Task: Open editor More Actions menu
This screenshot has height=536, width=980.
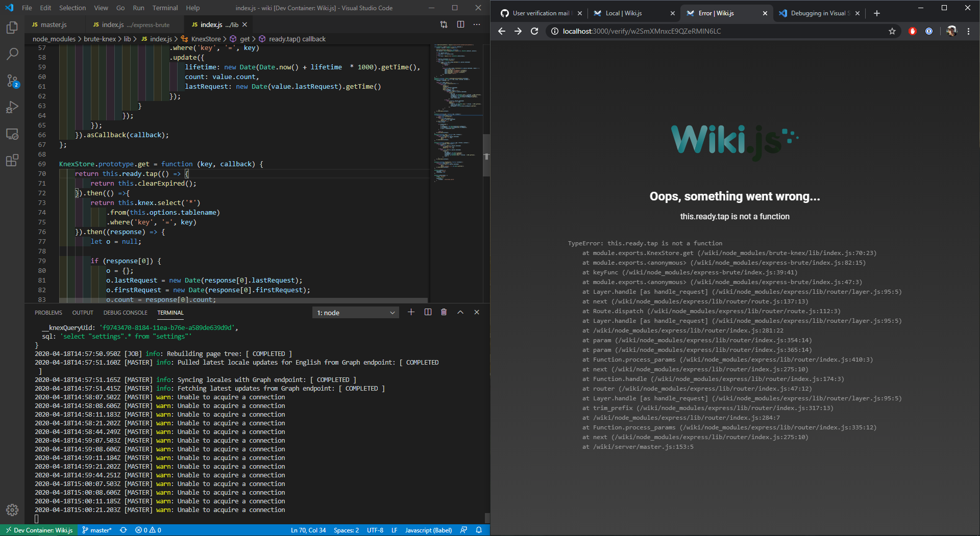Action: click(x=477, y=24)
